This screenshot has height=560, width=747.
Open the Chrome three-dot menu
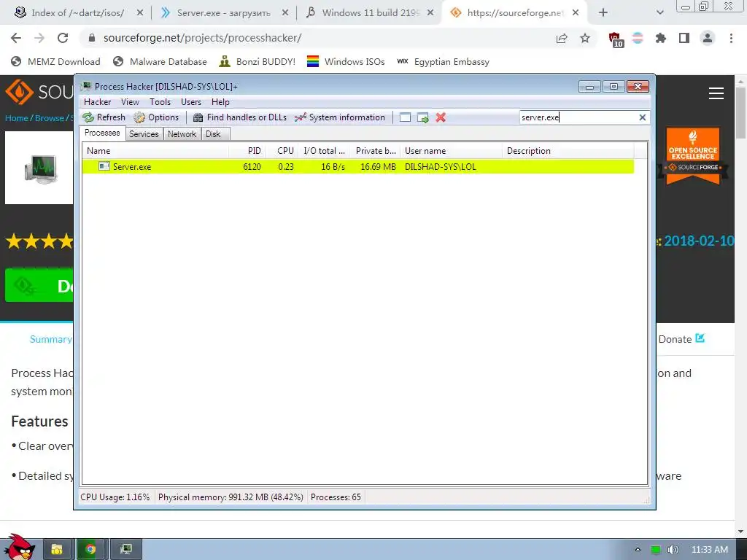tap(731, 38)
